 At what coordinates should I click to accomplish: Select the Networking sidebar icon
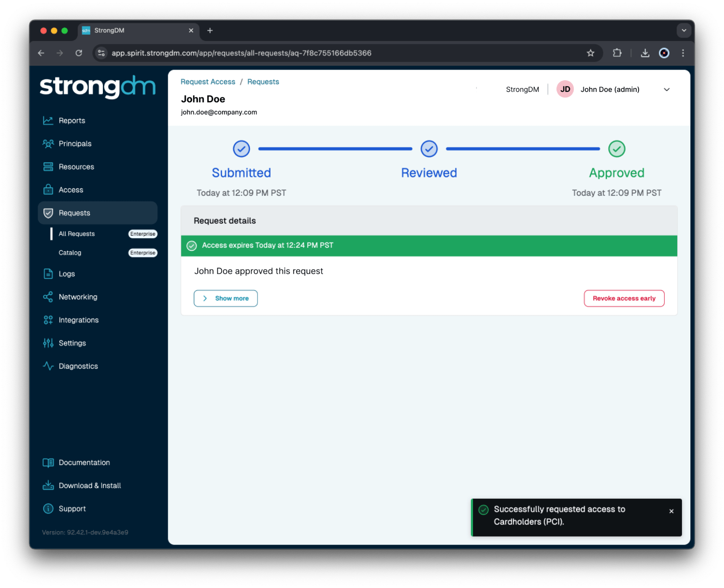pyautogui.click(x=48, y=297)
